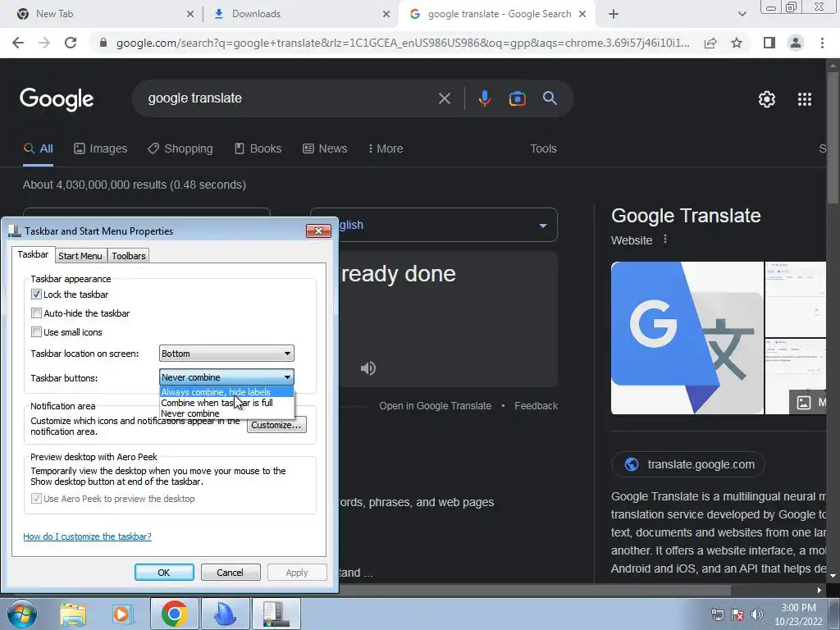Open the Shopping results tab
This screenshot has height=630, width=840.
click(180, 148)
